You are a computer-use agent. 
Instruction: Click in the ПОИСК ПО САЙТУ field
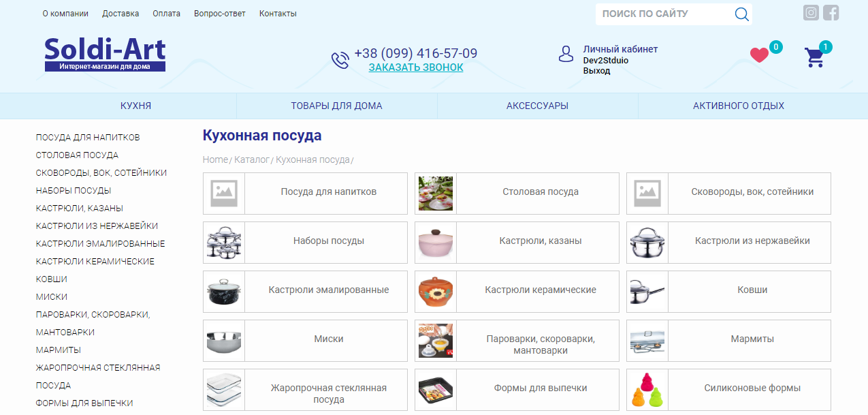(664, 14)
